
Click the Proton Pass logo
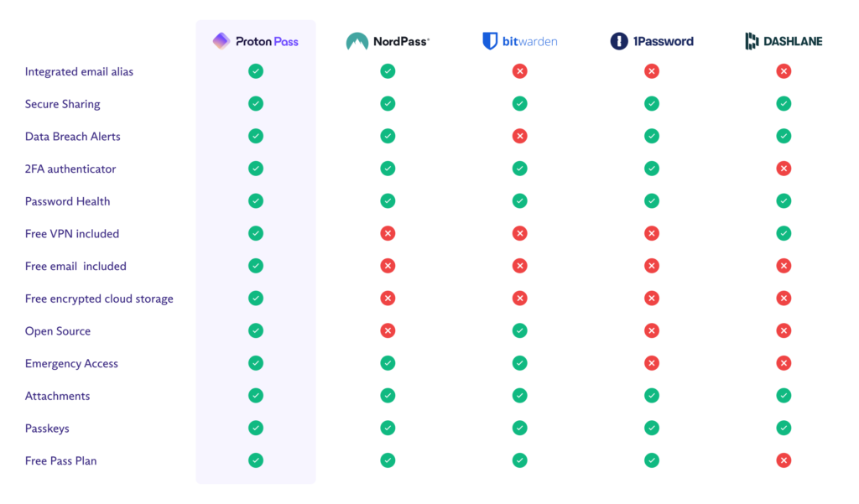tap(255, 41)
